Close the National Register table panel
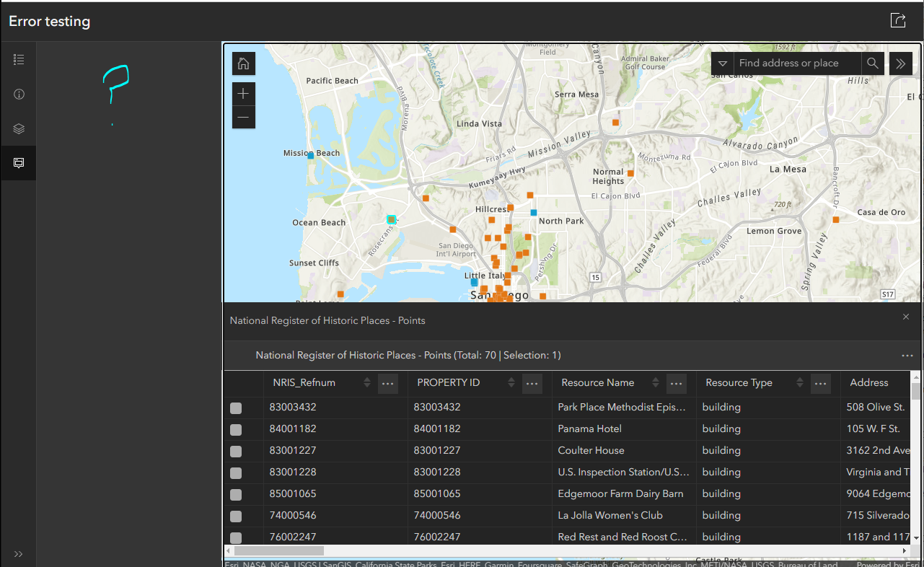Screen dimensions: 924x567 (x=905, y=317)
